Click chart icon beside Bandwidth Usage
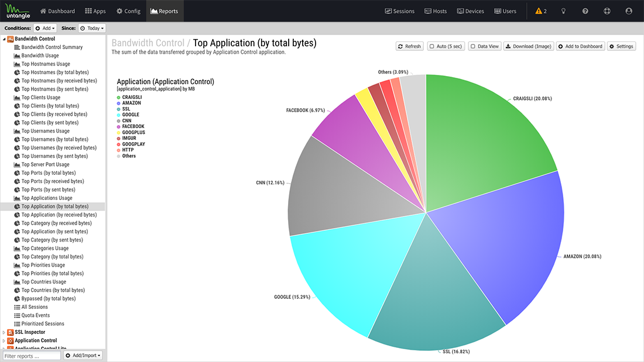644x362 pixels. (x=17, y=56)
